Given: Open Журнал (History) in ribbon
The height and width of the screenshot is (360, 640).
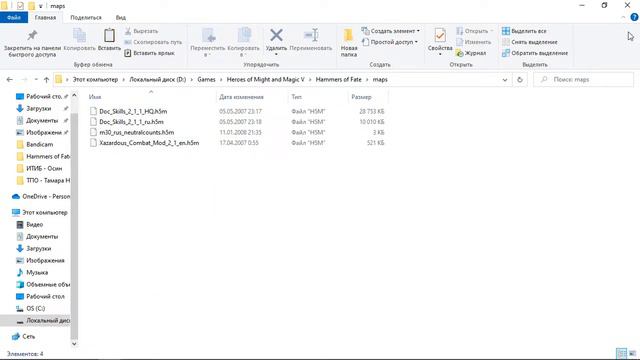Looking at the screenshot, I should [x=471, y=53].
